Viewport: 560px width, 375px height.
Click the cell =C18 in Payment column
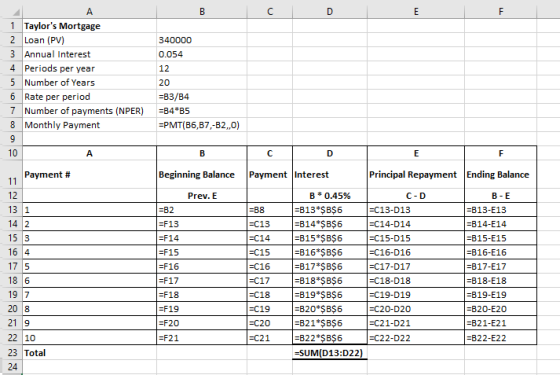(x=270, y=295)
